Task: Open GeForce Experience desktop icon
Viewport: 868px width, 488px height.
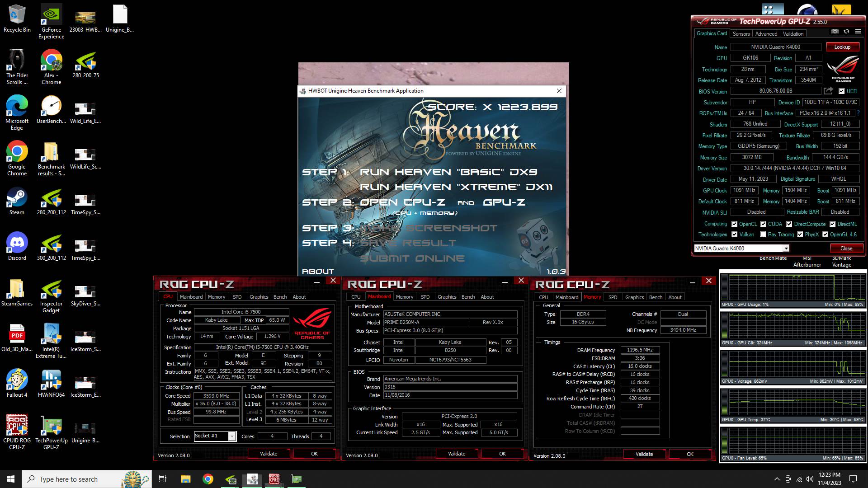Action: coord(51,22)
